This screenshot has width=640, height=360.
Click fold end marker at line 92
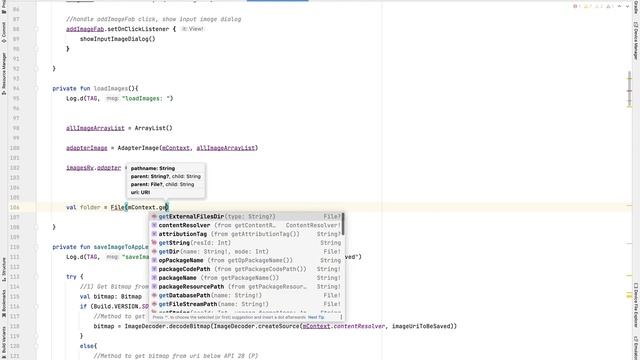(x=36, y=69)
